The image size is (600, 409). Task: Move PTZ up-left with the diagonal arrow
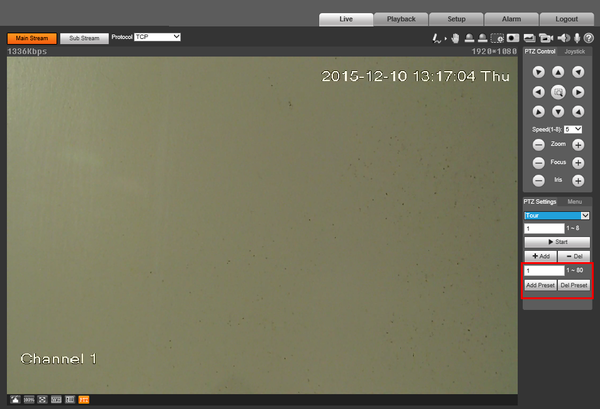(x=538, y=72)
